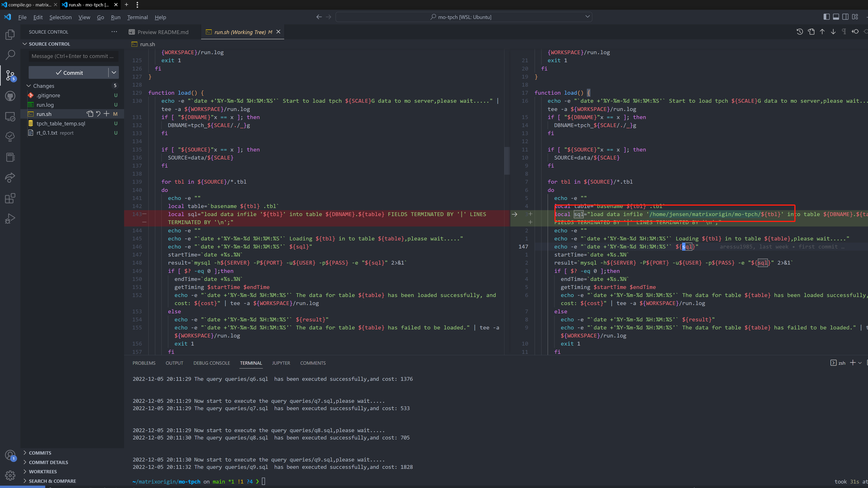Click the commit message input field

(73, 56)
